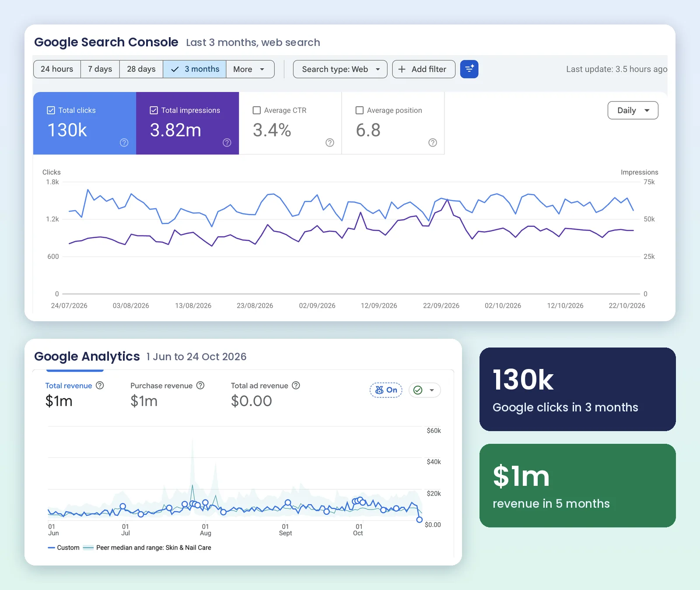Click Peer median and range: Skin & Nail Care

[x=154, y=548]
